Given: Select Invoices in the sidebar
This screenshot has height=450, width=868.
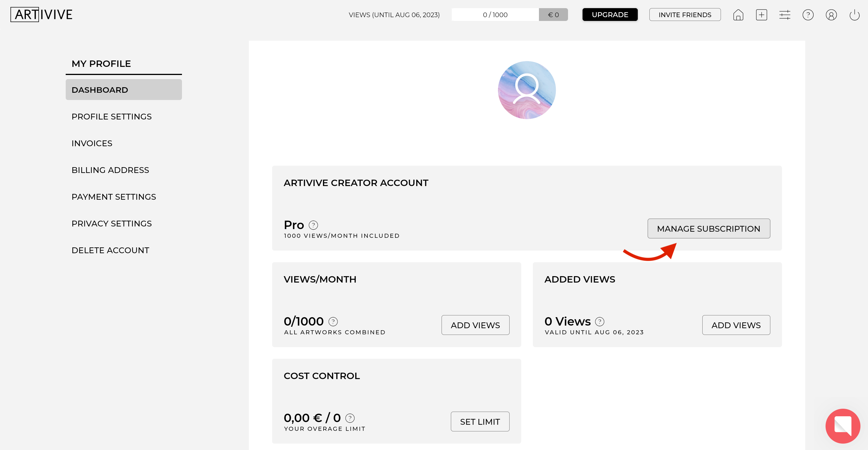Looking at the screenshot, I should [x=92, y=143].
